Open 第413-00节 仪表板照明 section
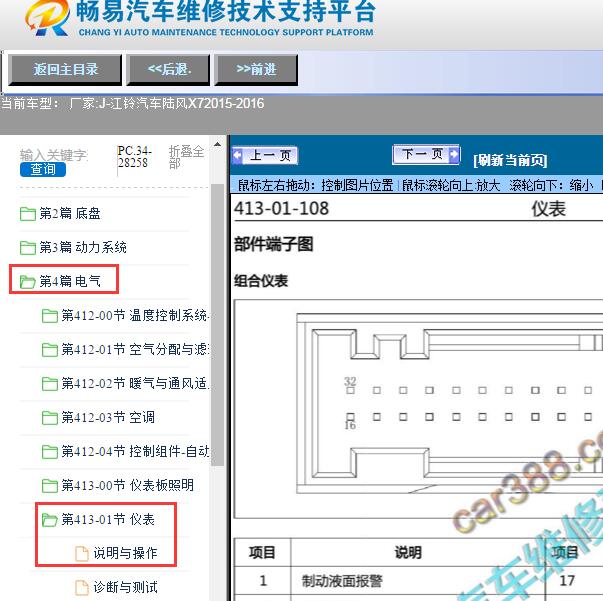Image resolution: width=603 pixels, height=601 pixels. (128, 486)
